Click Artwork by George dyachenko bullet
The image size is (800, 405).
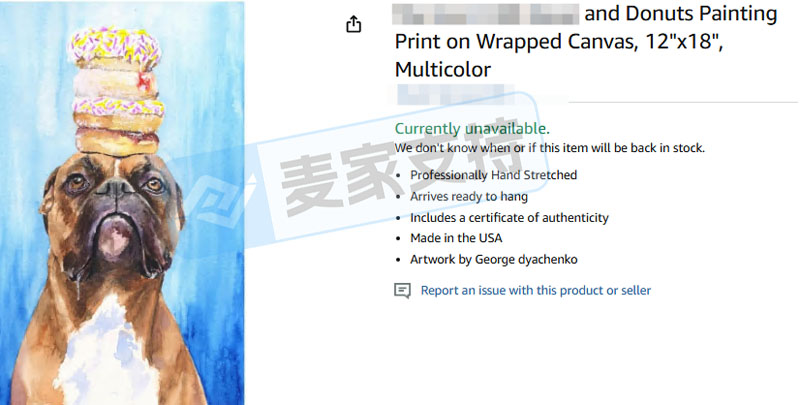(x=493, y=260)
